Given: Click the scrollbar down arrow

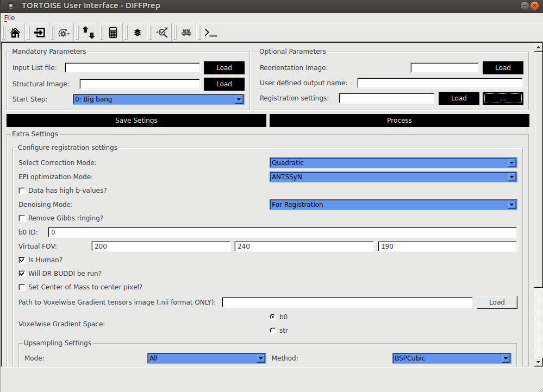Looking at the screenshot, I should point(538,362).
